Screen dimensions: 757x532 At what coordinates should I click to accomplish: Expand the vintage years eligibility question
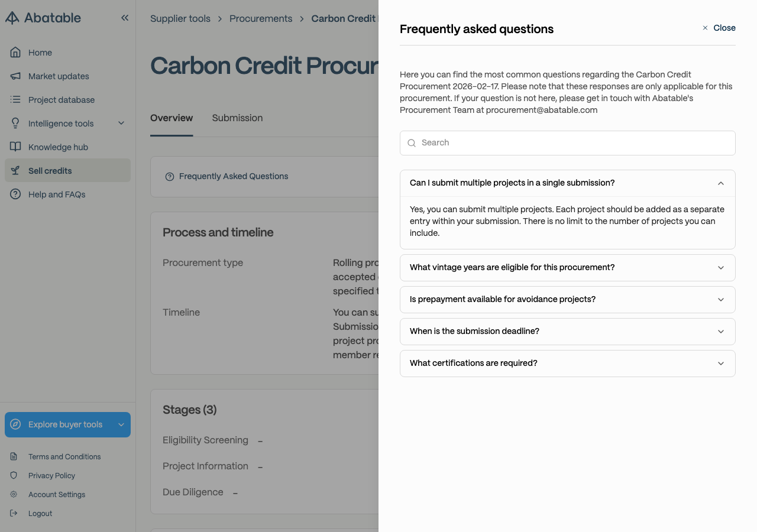(568, 268)
